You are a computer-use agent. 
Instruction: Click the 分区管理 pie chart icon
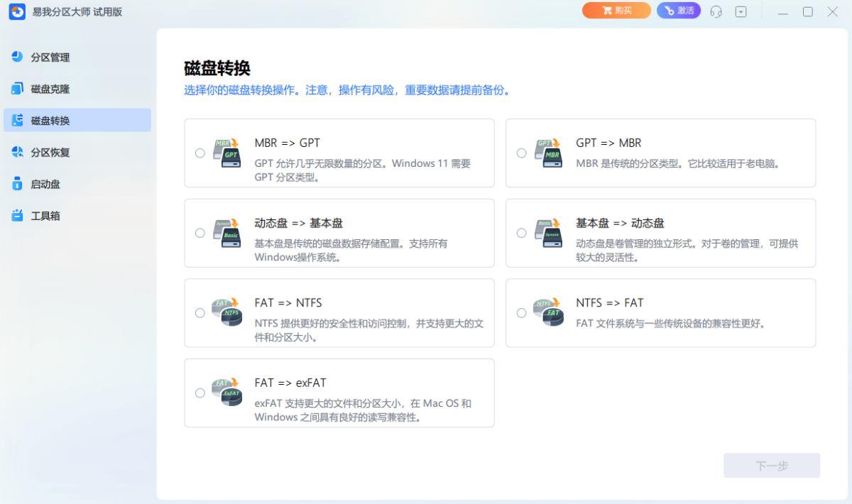[x=18, y=57]
